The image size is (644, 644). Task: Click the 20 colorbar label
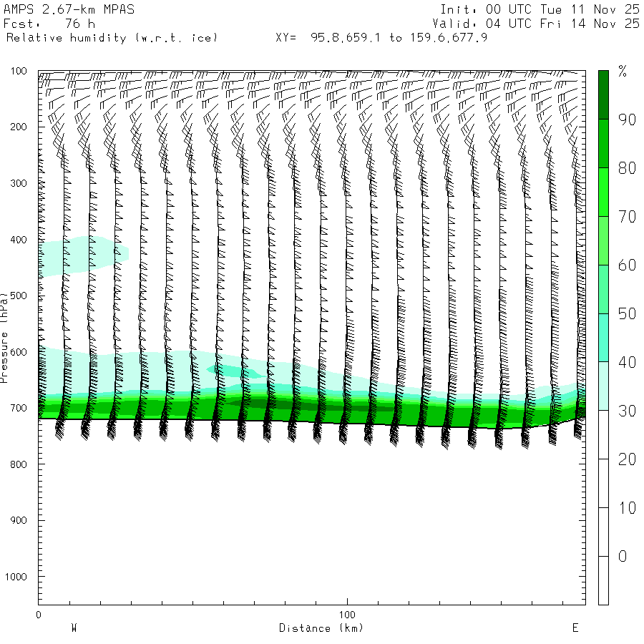tap(627, 459)
